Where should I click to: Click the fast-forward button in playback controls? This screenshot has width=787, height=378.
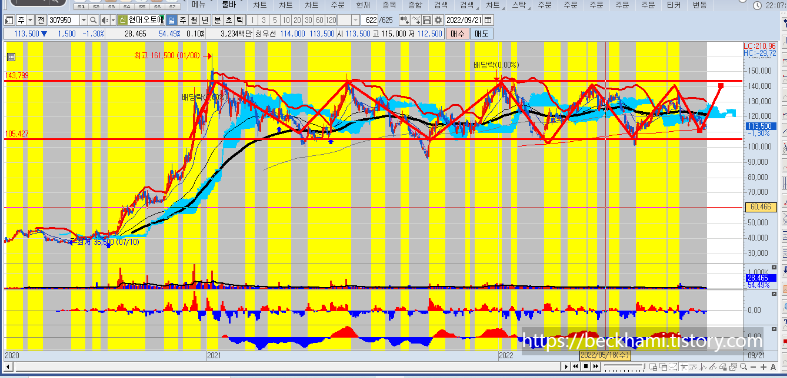[x=596, y=366]
